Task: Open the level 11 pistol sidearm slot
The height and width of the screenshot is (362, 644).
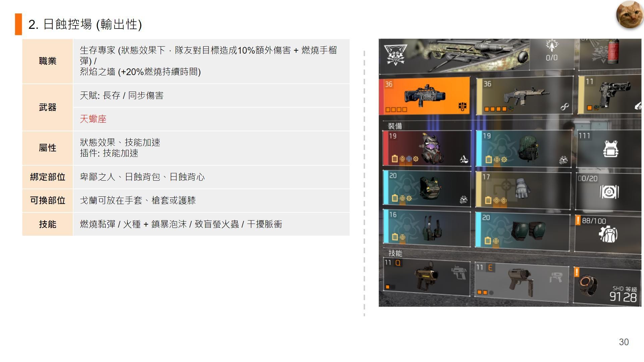Action: [610, 95]
